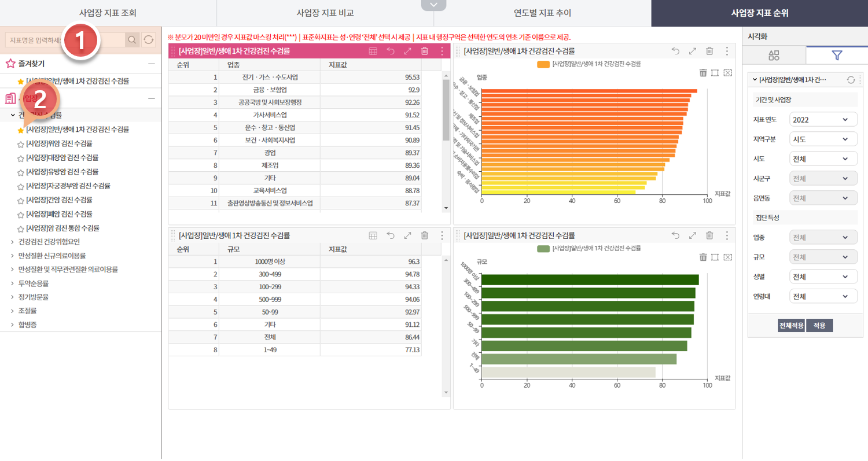Delete the orange 업종 bar chart panel
Viewport: 868px width, 461px height.
(709, 51)
